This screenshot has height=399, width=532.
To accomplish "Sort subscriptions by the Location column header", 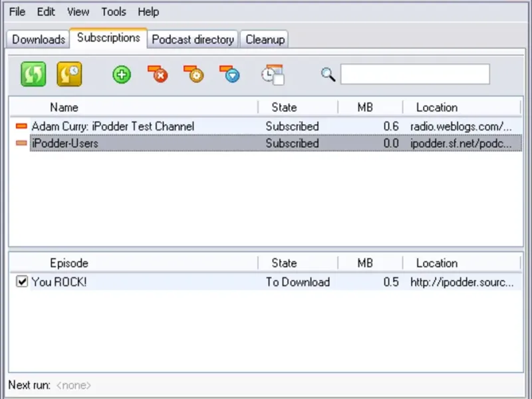I will [462, 107].
